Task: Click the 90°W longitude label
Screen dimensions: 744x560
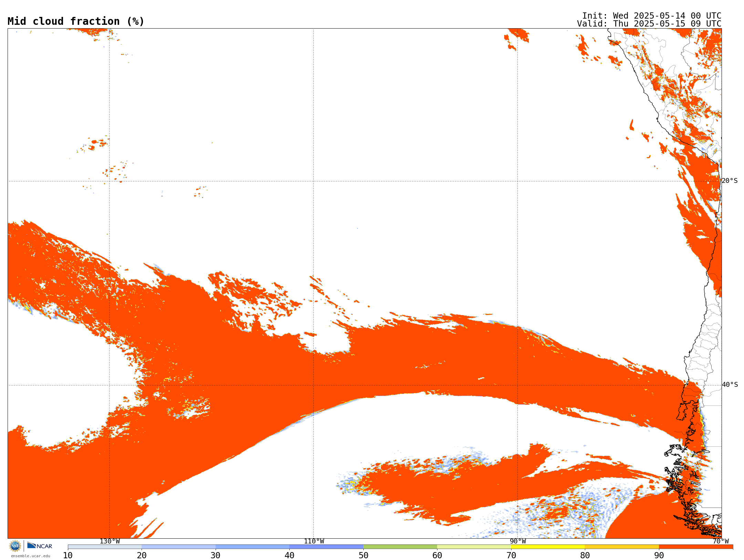Action: click(518, 541)
